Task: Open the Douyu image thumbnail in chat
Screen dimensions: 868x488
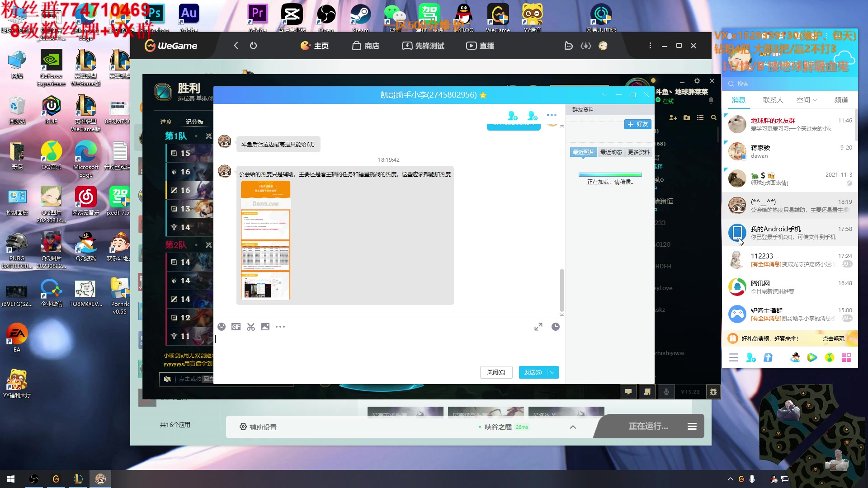Action: coord(265,240)
